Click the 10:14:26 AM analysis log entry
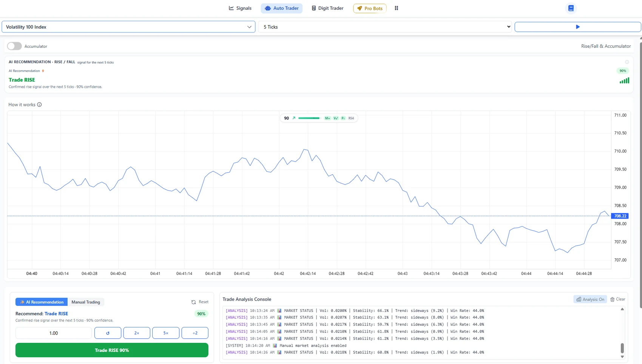 pos(355,352)
